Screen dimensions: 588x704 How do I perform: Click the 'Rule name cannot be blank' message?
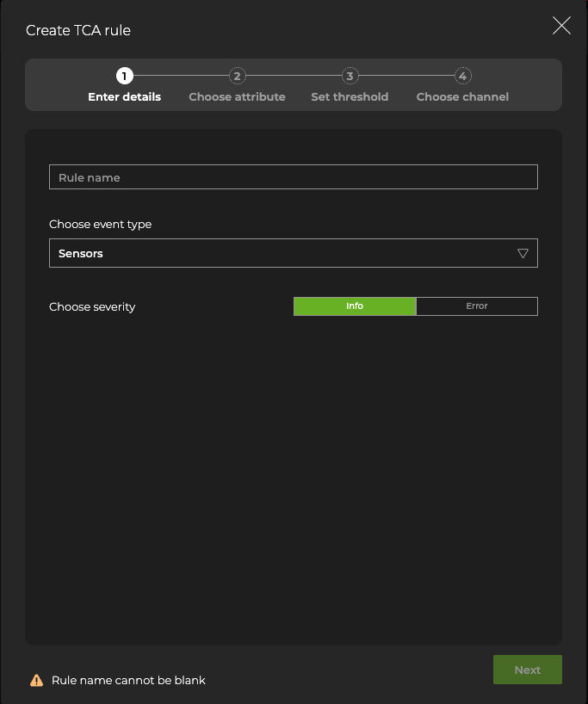[128, 680]
